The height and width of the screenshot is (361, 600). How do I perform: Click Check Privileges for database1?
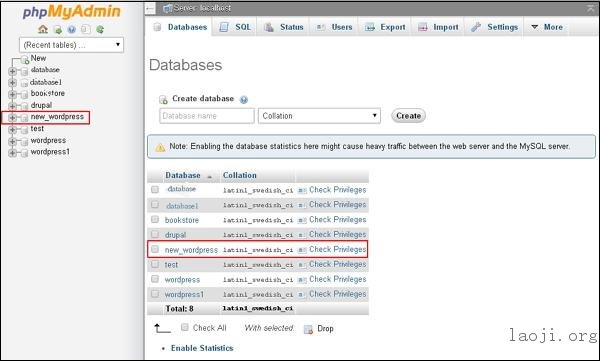(338, 205)
